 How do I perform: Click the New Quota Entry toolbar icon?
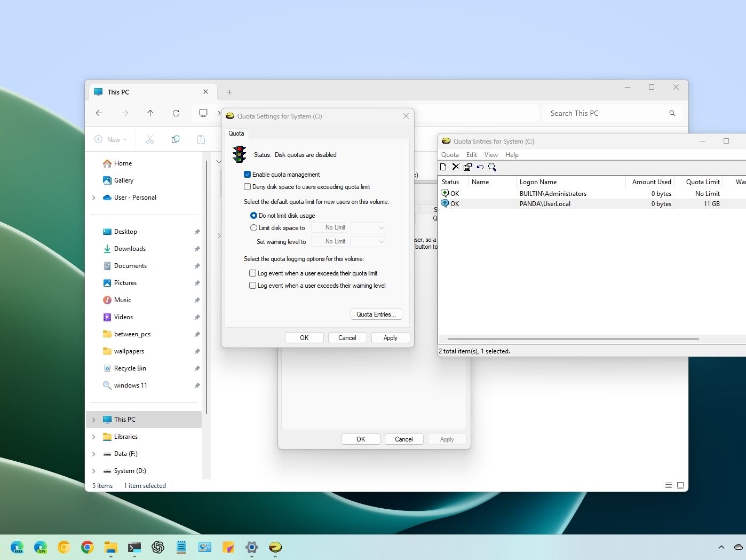443,167
